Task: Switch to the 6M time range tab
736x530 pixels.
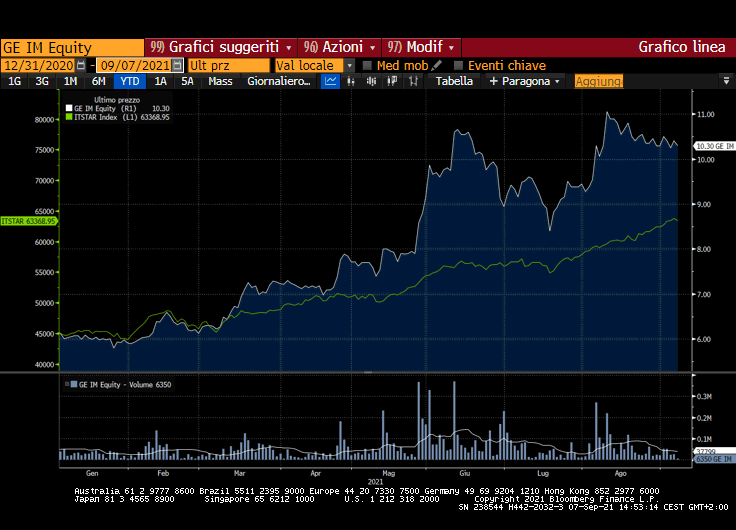Action: [98, 81]
